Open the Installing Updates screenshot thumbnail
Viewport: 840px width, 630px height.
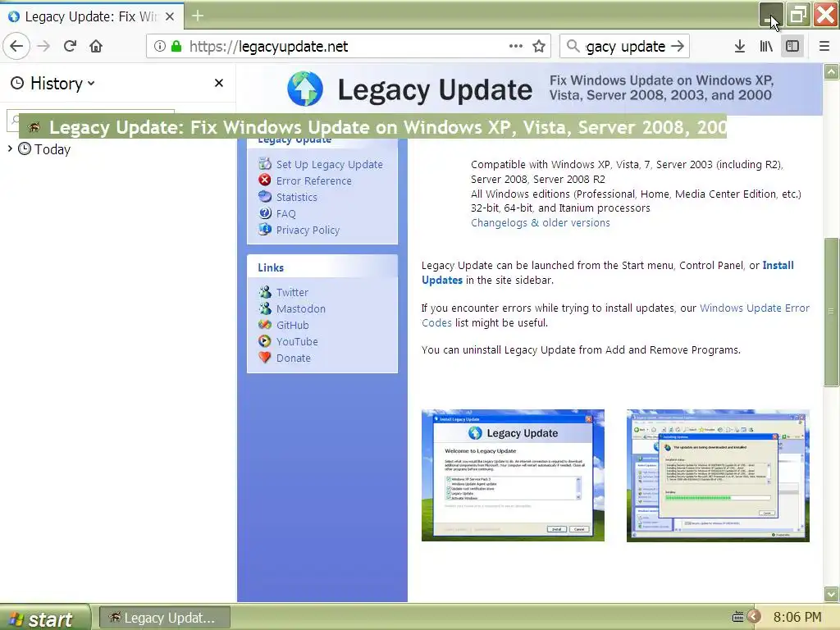tap(718, 476)
